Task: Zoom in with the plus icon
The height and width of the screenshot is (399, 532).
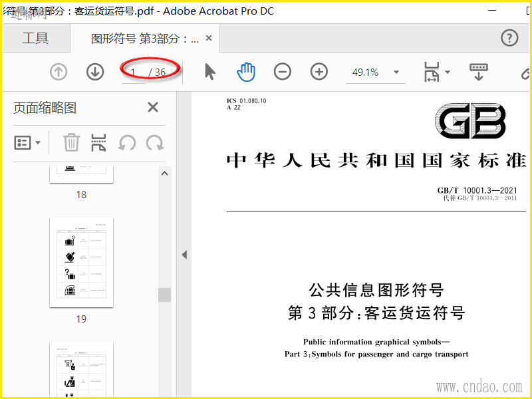Action: pyautogui.click(x=319, y=72)
